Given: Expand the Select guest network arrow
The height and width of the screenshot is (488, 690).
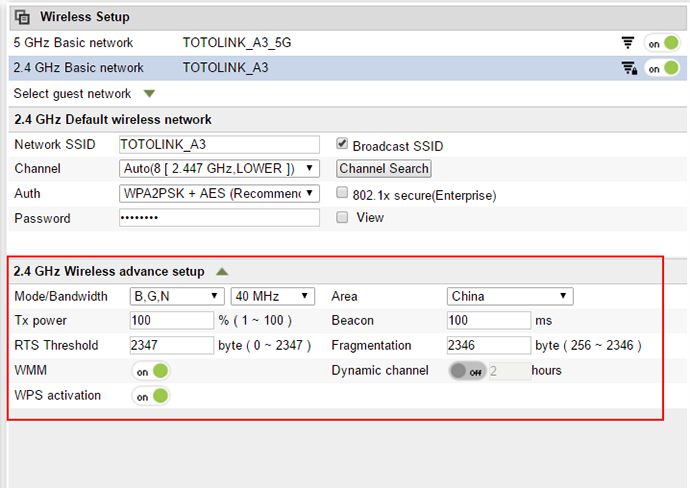Looking at the screenshot, I should point(150,93).
